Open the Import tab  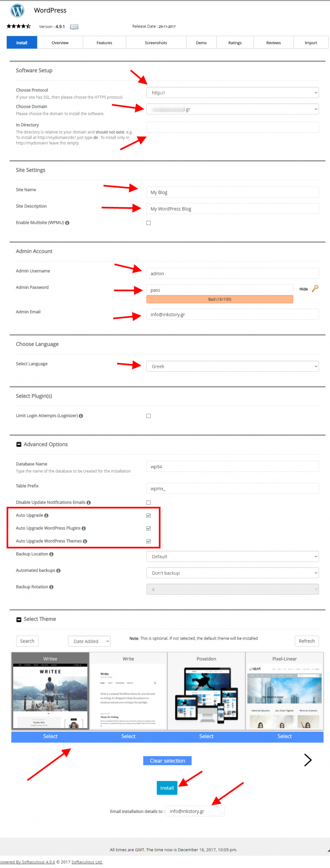310,43
